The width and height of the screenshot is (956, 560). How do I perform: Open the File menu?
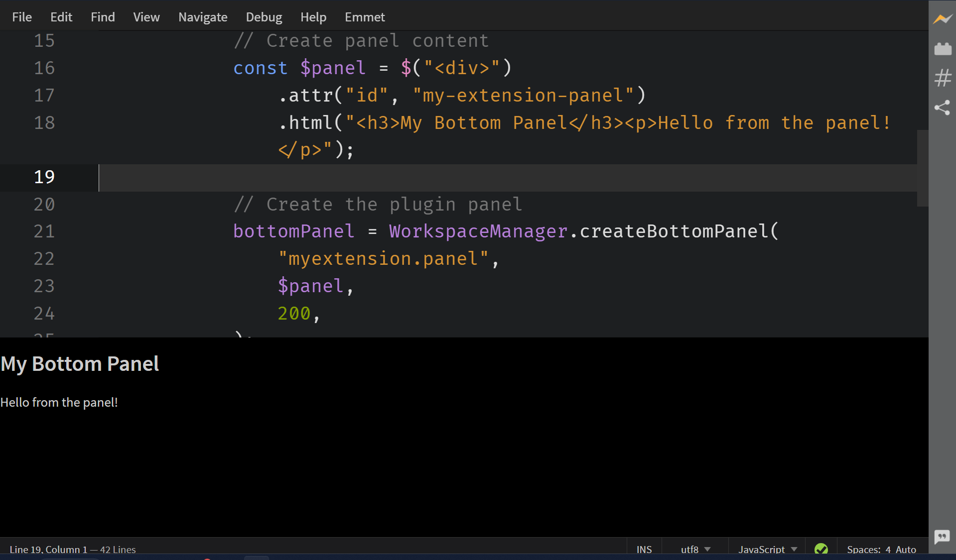(x=22, y=17)
